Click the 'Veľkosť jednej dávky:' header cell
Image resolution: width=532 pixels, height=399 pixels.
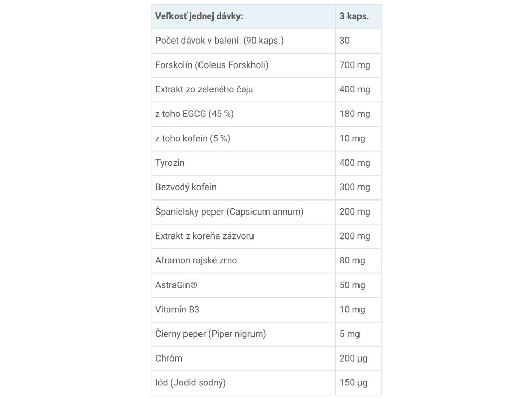(243, 16)
